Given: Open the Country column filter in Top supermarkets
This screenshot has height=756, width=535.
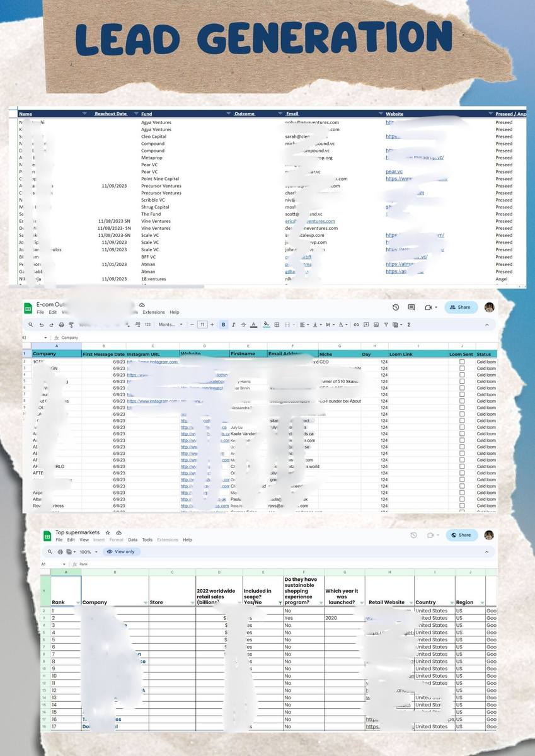Looking at the screenshot, I should click(x=451, y=603).
